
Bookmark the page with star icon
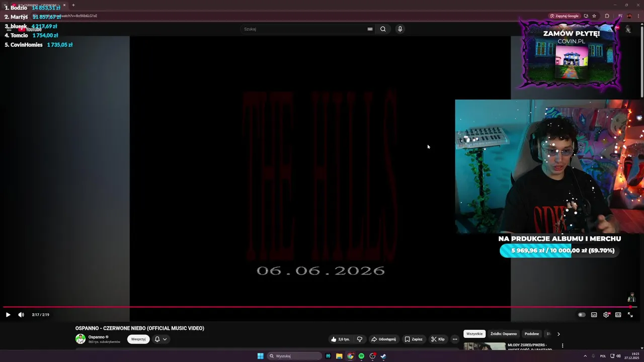[594, 16]
